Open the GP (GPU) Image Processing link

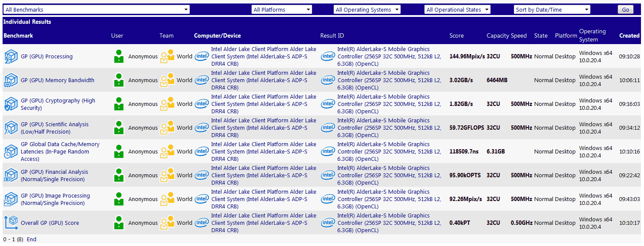(x=55, y=199)
